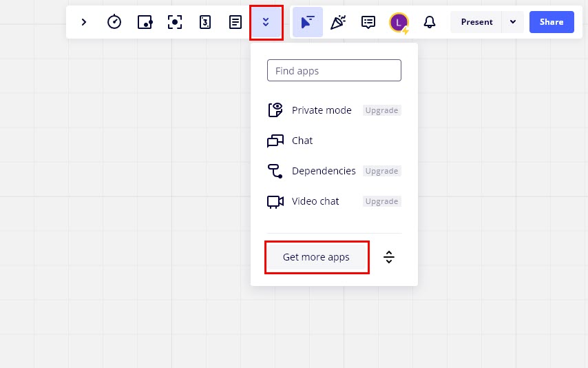Click the user avatar labeled L
Viewport: 588px width, 368px height.
pos(399,23)
